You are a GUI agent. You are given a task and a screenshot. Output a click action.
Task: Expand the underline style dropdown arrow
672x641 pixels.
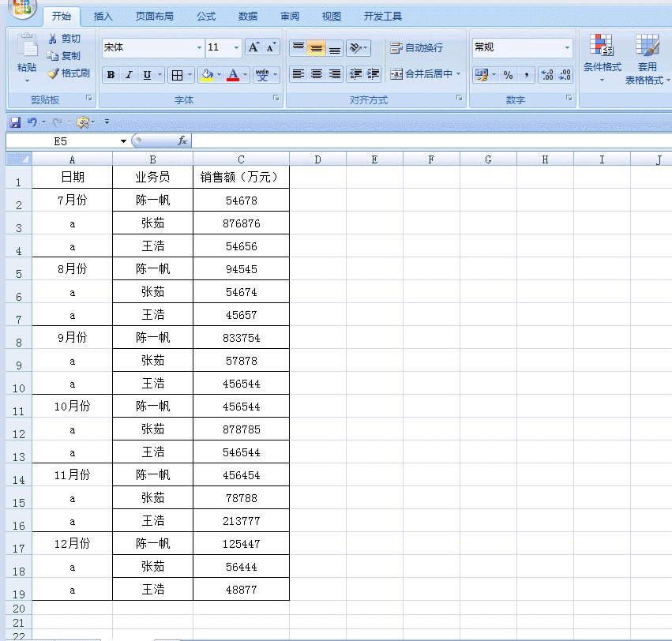click(x=160, y=75)
